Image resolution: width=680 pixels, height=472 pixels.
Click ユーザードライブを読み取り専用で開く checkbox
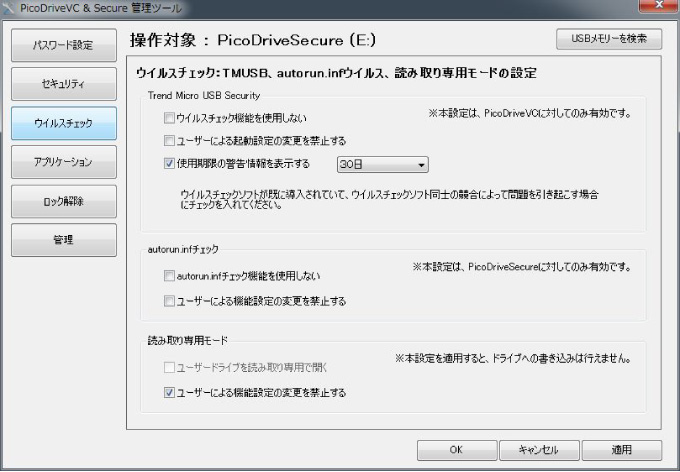(169, 368)
